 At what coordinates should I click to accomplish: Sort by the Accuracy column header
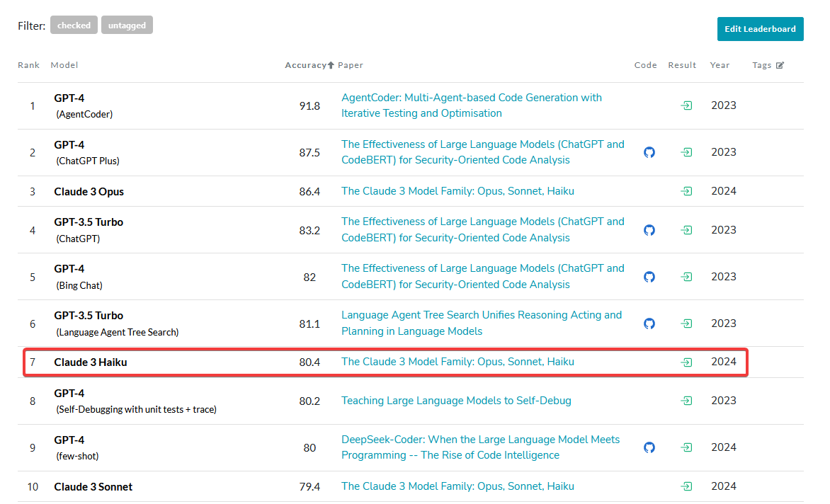[x=305, y=65]
